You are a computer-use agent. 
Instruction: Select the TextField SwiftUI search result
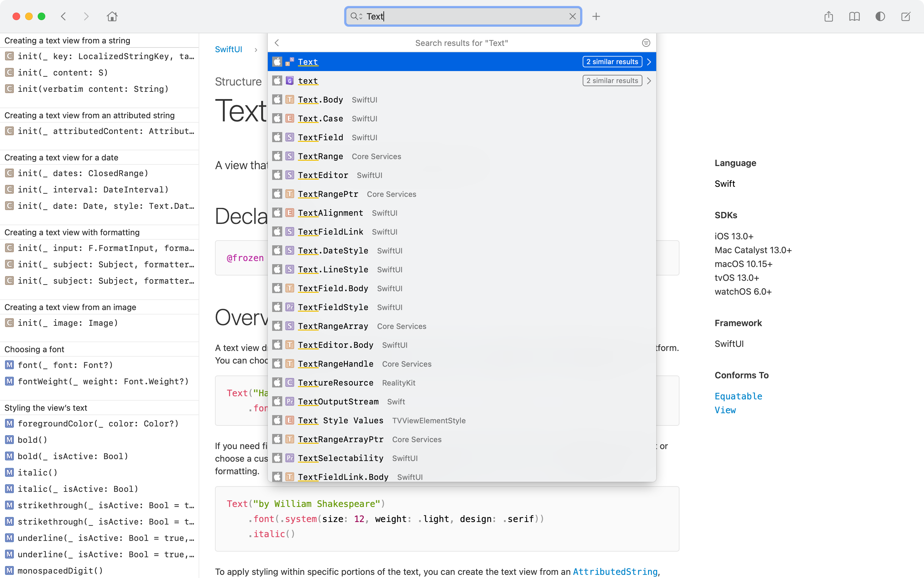321,137
